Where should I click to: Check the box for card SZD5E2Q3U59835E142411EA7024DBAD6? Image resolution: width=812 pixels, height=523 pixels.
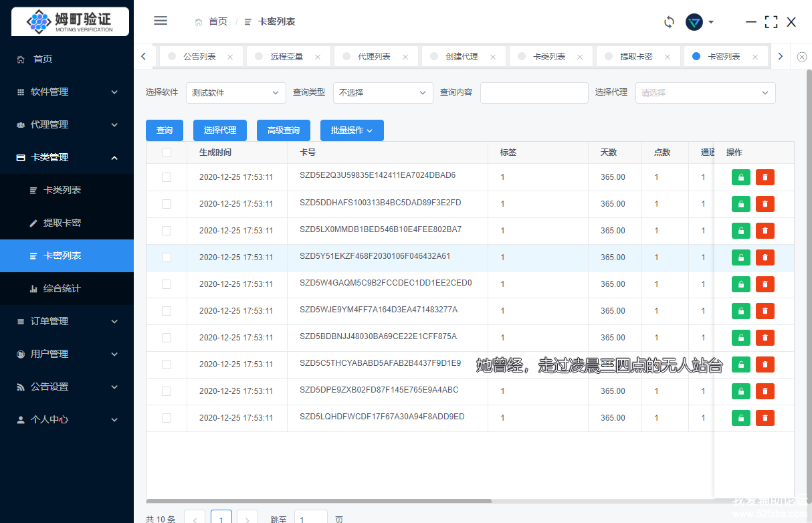coord(167,177)
